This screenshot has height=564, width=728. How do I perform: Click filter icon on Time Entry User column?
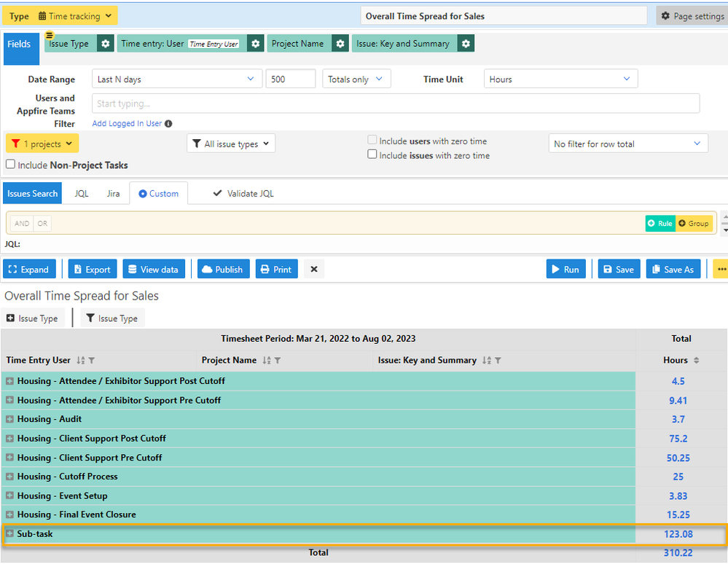pos(92,360)
